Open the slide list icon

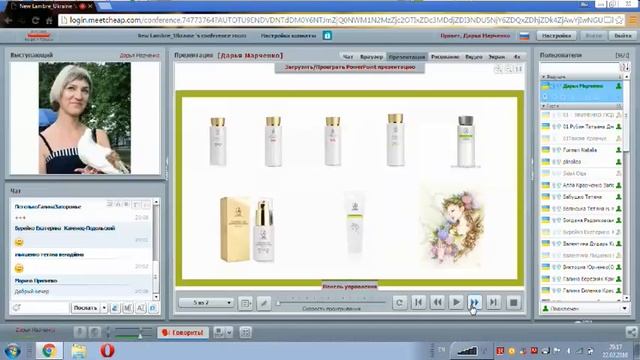tap(245, 303)
